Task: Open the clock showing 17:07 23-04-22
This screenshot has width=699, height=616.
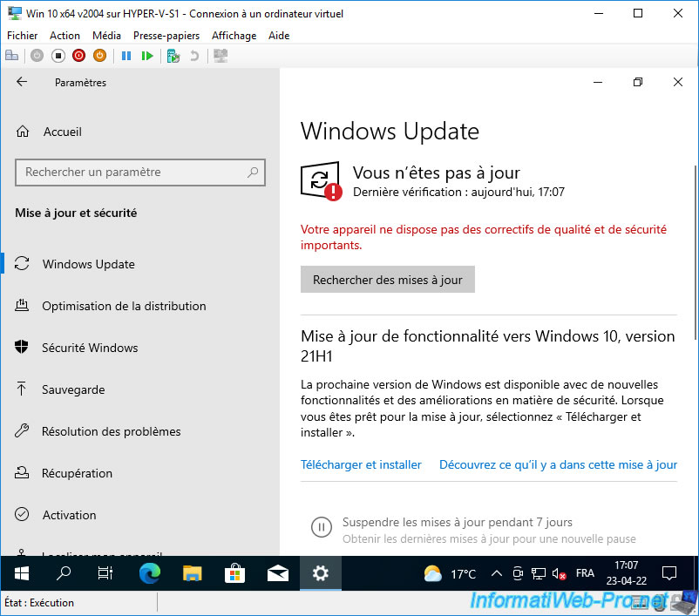Action: 627,573
